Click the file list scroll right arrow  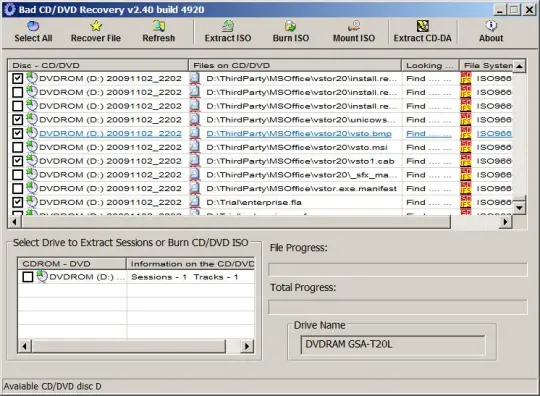[505, 222]
